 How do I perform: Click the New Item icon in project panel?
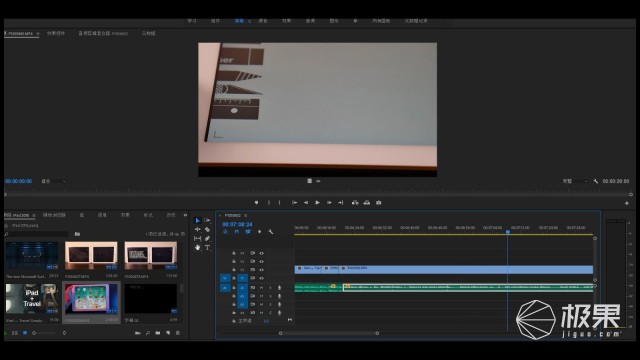[x=168, y=333]
